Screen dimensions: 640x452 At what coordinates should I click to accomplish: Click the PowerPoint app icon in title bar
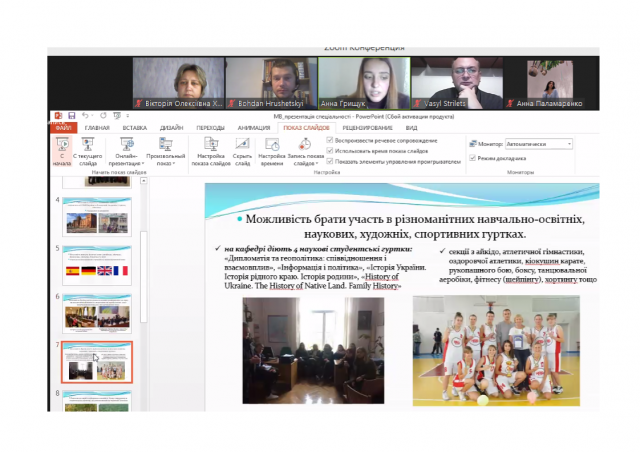point(58,116)
